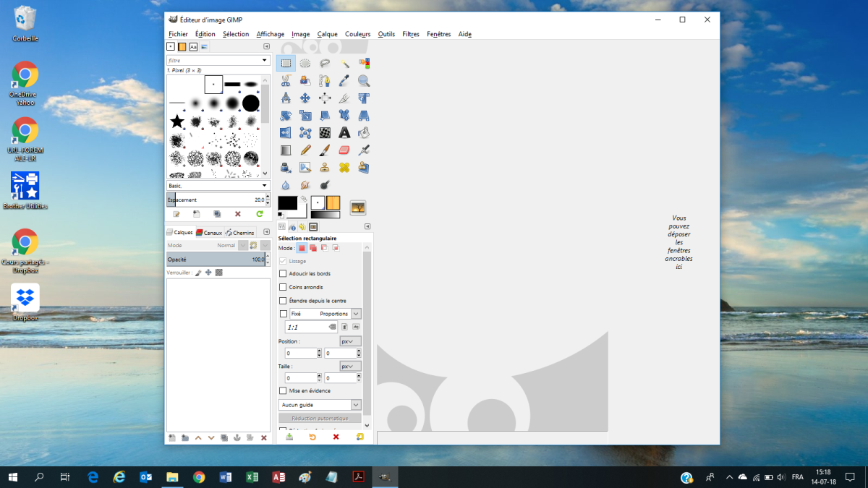The image size is (868, 488).
Task: Check the Coins arrondis option
Action: pyautogui.click(x=283, y=287)
